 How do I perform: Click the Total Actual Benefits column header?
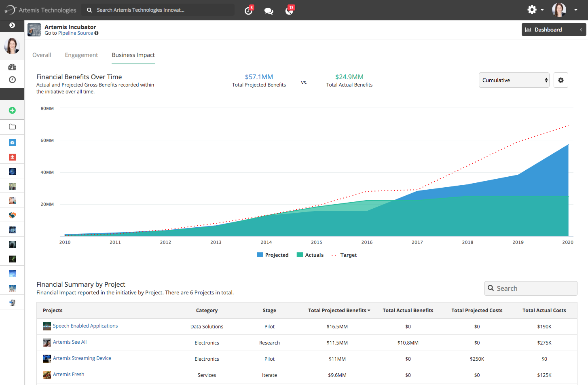[x=408, y=311]
